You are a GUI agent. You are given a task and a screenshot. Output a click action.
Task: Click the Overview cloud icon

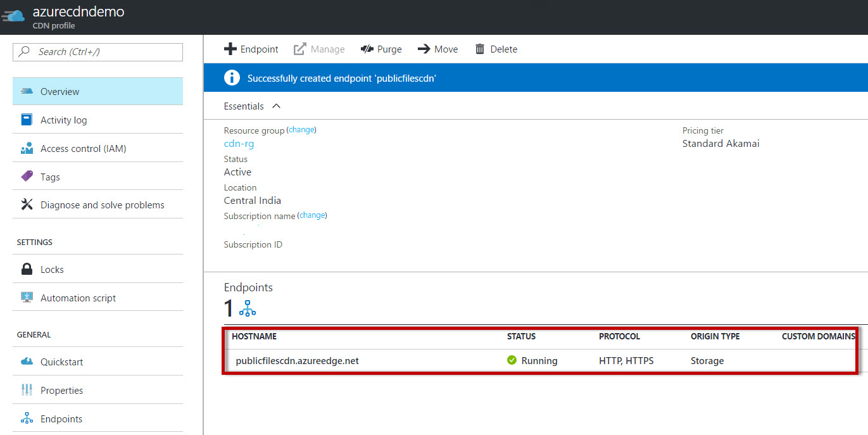tap(27, 91)
